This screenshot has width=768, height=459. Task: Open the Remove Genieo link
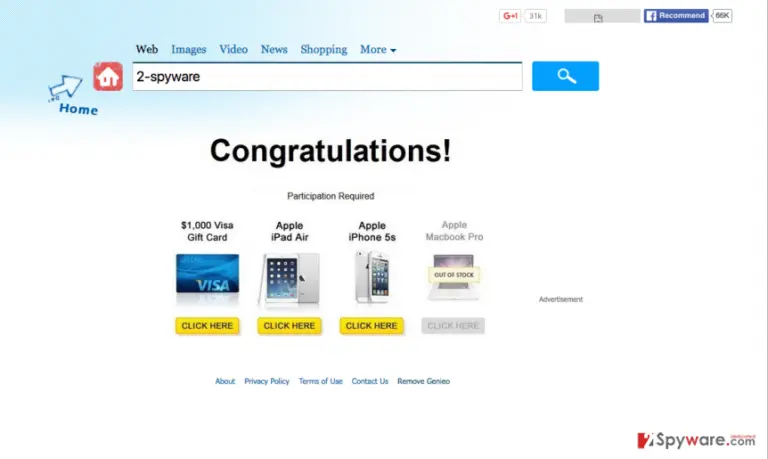[424, 381]
